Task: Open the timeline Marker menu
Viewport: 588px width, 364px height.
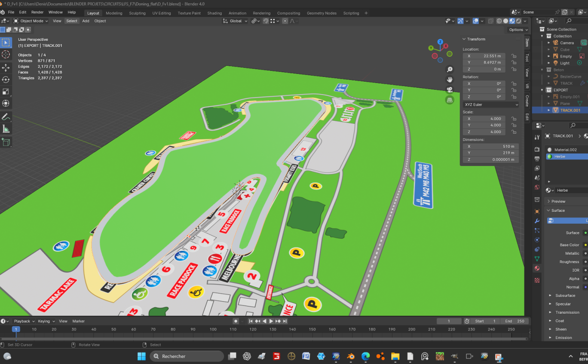Action: [x=78, y=321]
